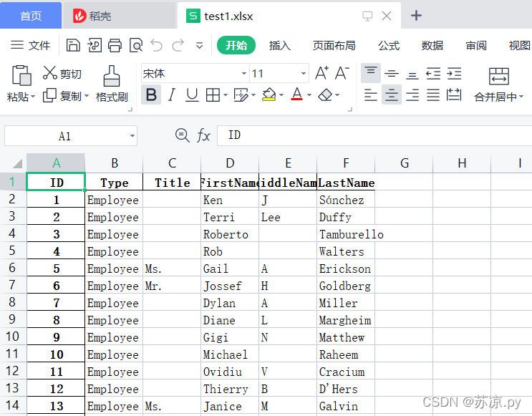Click the Export to PDF icon

(x=95, y=45)
